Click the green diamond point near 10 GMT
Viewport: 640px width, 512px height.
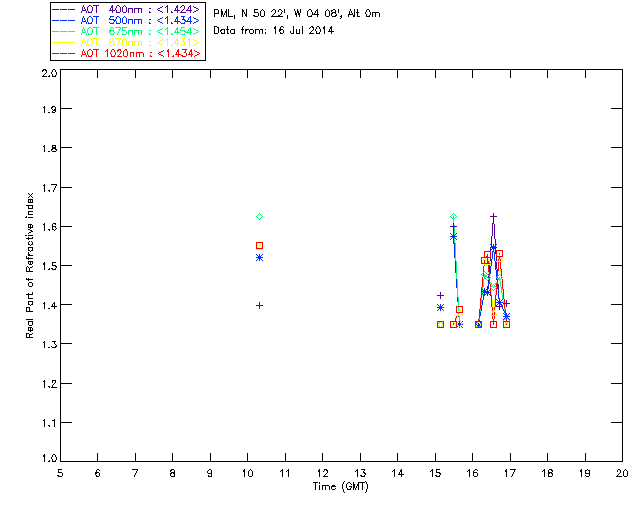pos(259,216)
